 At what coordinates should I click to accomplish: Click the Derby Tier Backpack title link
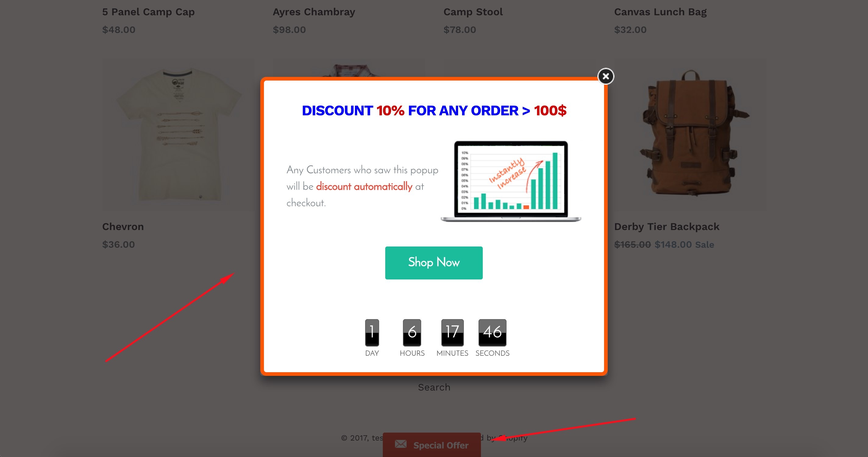click(667, 227)
